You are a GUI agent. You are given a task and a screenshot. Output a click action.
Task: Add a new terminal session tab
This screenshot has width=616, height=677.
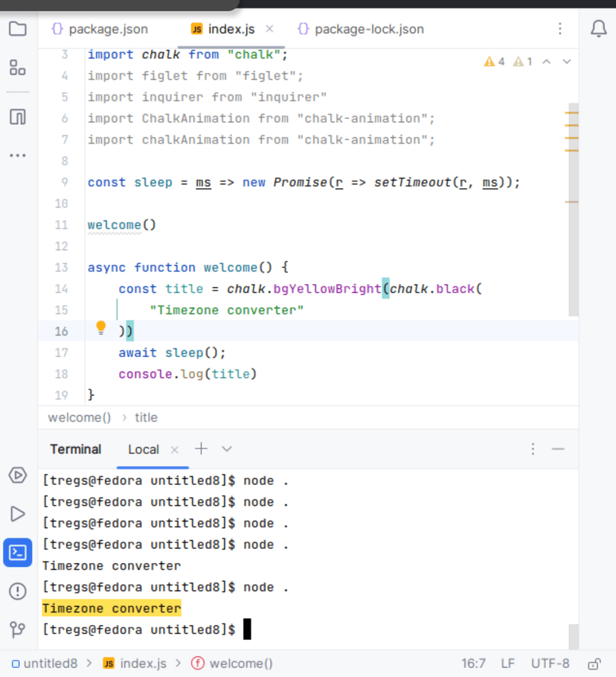(x=201, y=449)
